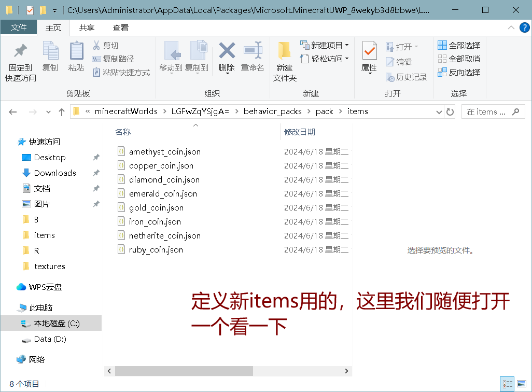Select emerald_coin.json file
532x392 pixels.
[163, 194]
